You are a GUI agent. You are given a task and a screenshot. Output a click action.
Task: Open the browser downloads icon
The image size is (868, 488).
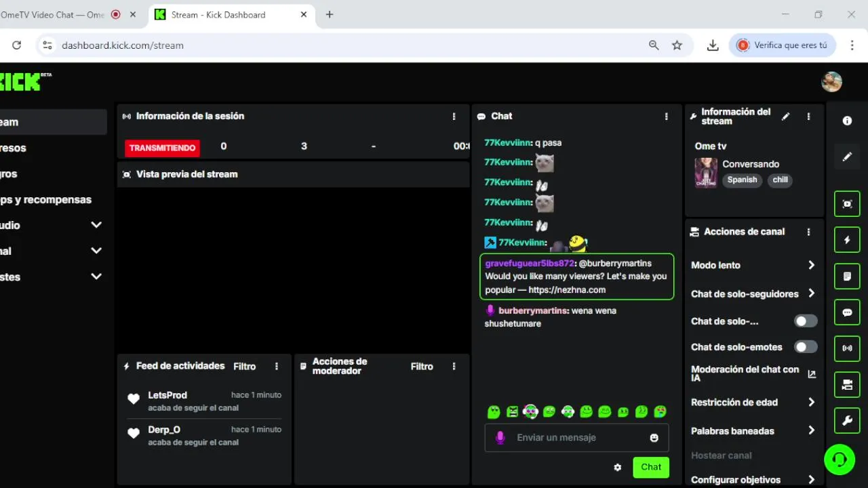click(713, 45)
